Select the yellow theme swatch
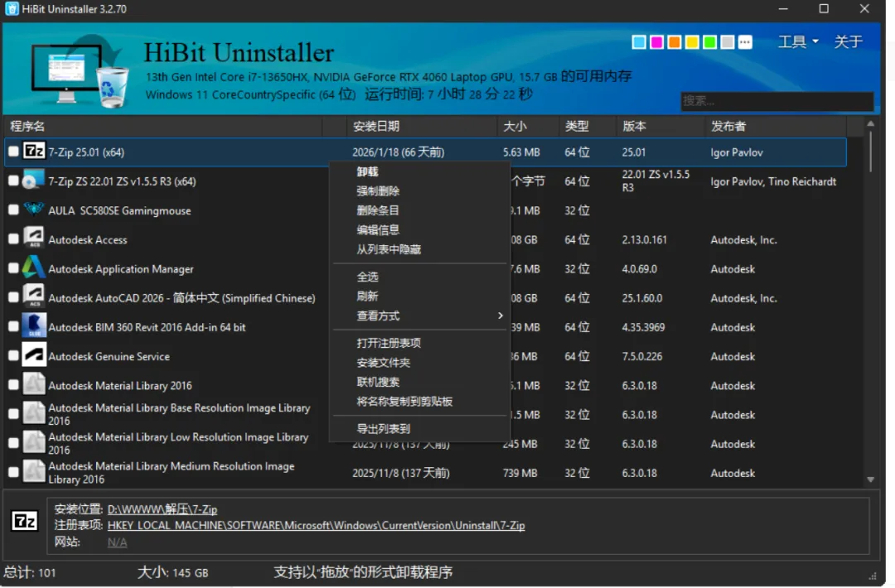The width and height of the screenshot is (895, 588). click(x=692, y=42)
